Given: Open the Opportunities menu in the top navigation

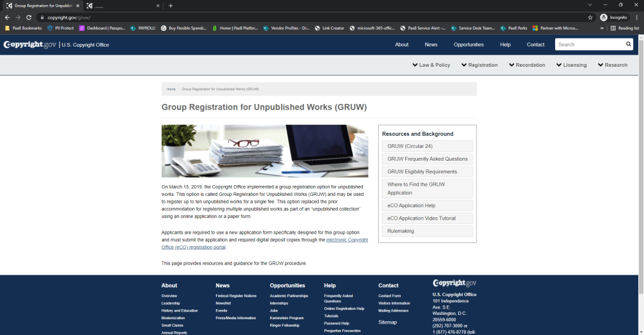Looking at the screenshot, I should tap(468, 45).
